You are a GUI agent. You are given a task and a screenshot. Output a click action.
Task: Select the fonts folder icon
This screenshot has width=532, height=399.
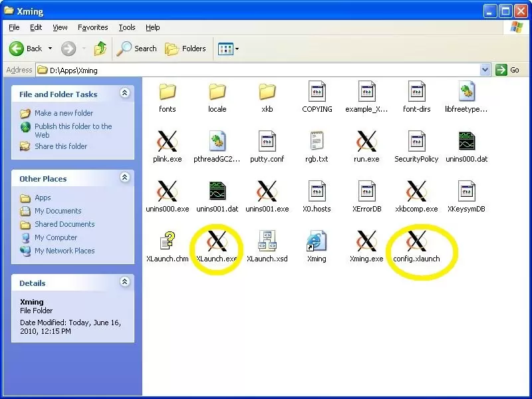(x=167, y=92)
